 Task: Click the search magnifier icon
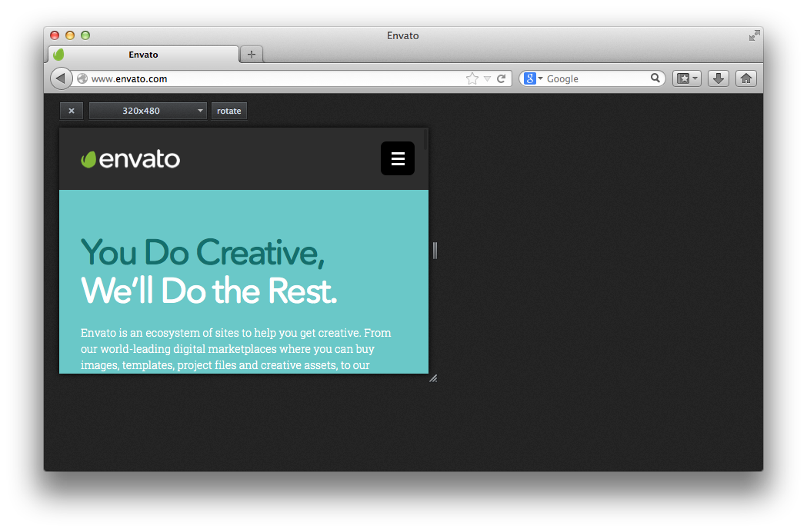pos(655,78)
